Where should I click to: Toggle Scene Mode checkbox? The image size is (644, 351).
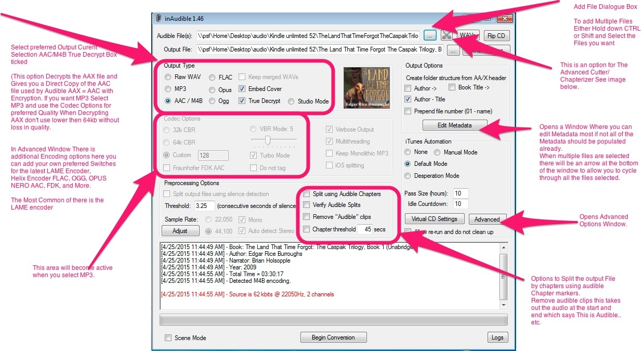tap(168, 338)
